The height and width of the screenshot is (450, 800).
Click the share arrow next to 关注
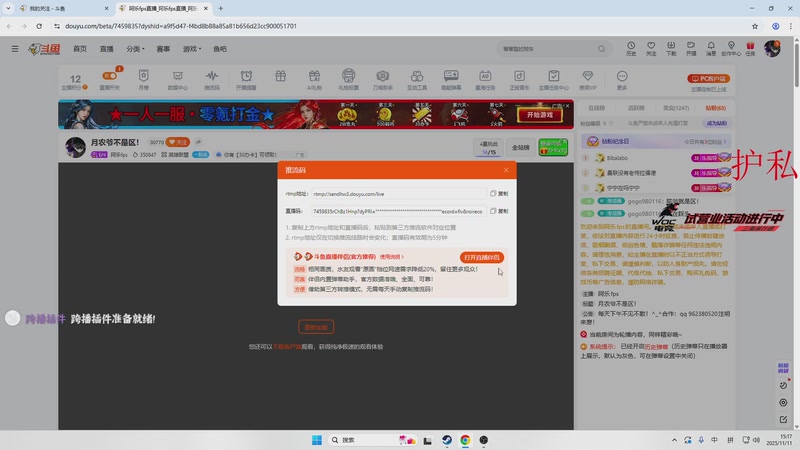(198, 142)
